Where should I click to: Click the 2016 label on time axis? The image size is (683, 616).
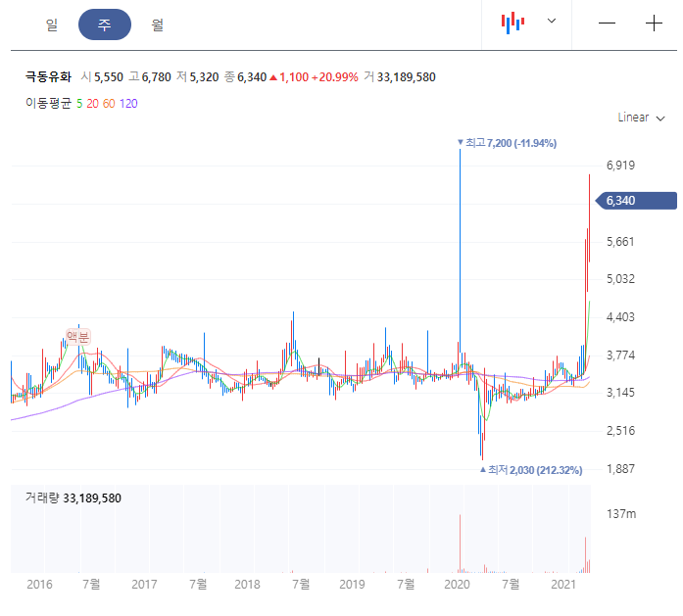[x=39, y=585]
